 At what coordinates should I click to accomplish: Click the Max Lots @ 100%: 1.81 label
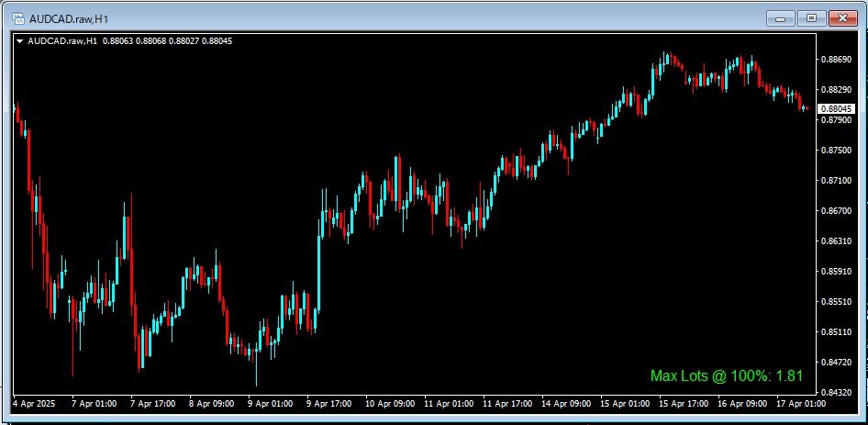click(x=727, y=375)
